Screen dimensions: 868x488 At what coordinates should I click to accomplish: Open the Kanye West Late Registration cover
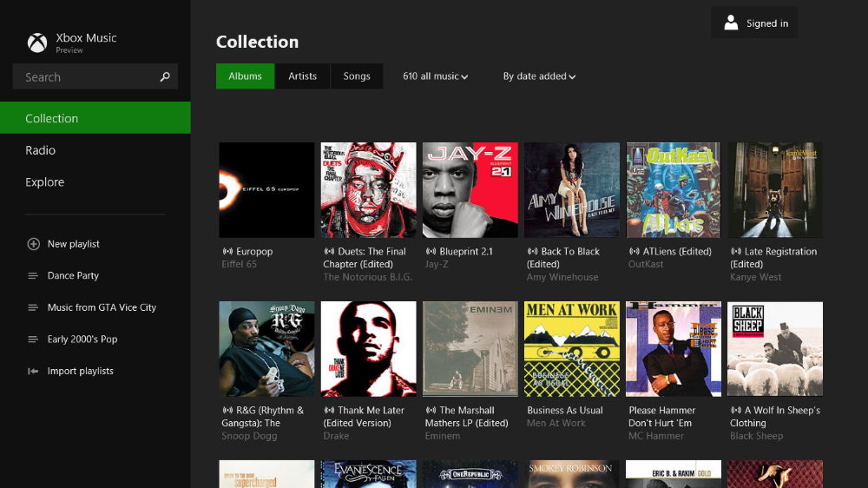[x=775, y=190]
